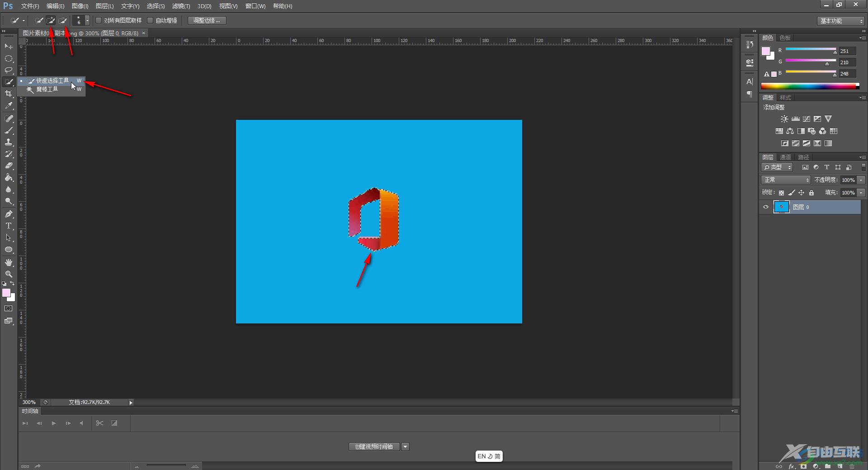This screenshot has width=868, height=470.
Task: Open the Color panel flyout menu
Action: click(x=863, y=38)
